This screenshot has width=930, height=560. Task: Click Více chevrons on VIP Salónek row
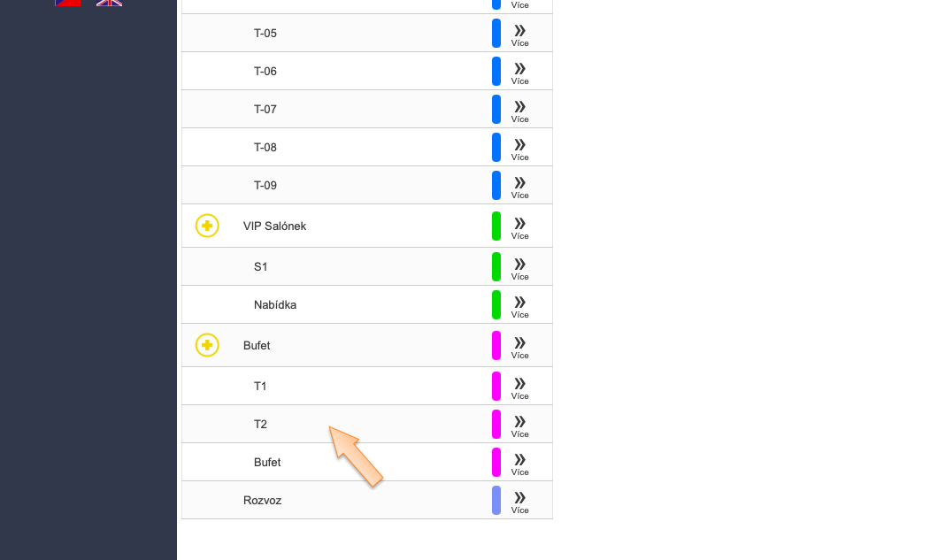[x=519, y=227]
